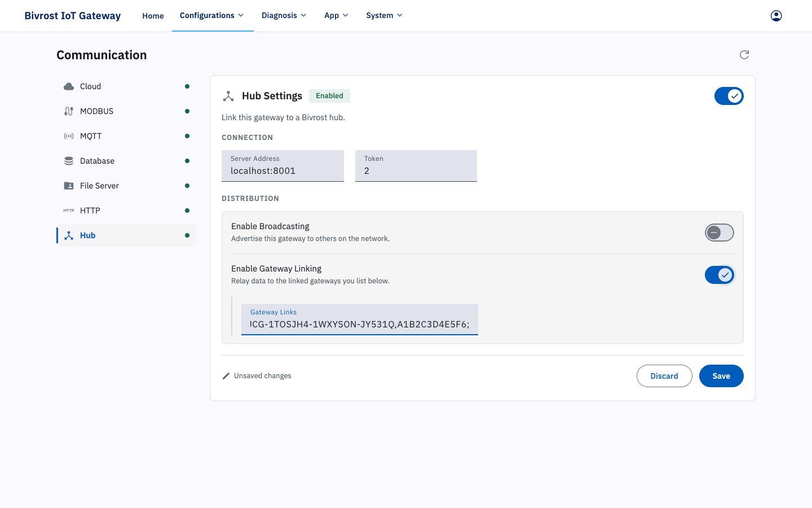This screenshot has width=812, height=508.
Task: Expand the Configurations dropdown menu
Action: point(213,15)
